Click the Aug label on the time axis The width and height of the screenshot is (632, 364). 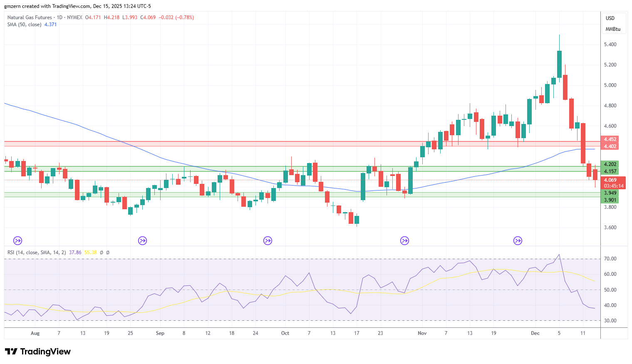click(x=35, y=333)
